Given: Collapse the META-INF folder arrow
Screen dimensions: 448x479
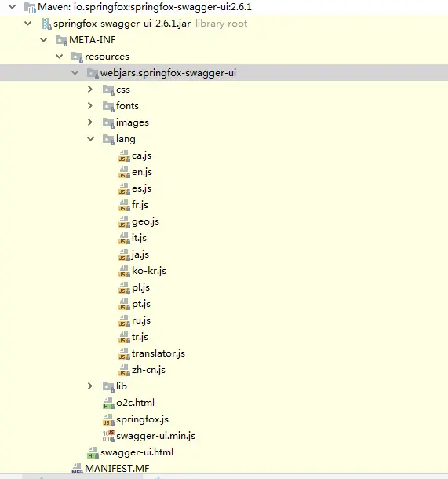Looking at the screenshot, I should point(44,40).
